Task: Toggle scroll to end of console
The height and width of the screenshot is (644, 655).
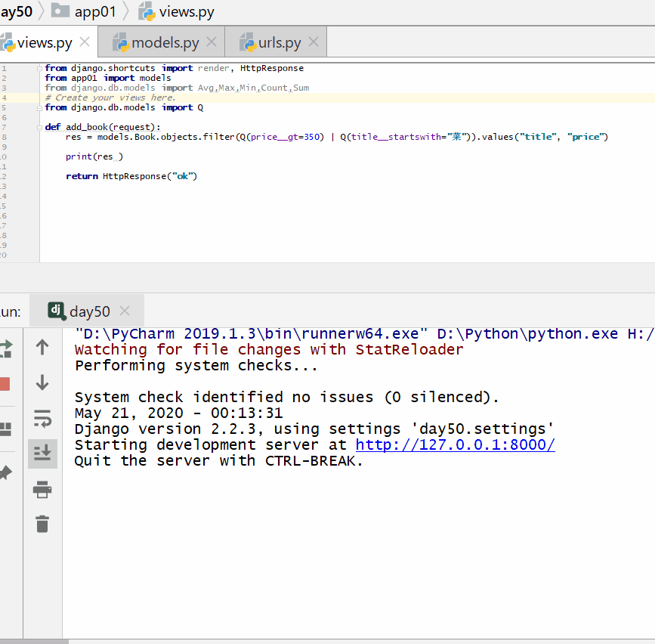Action: tap(42, 453)
